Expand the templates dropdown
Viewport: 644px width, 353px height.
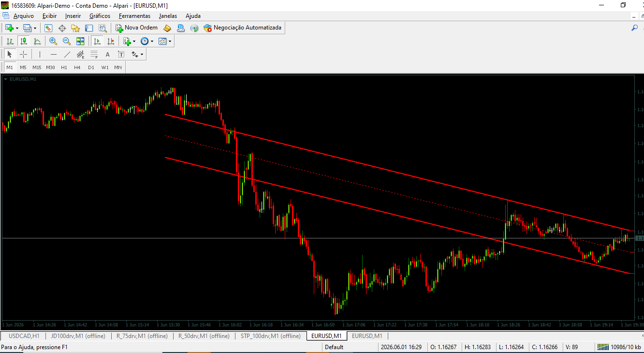click(x=170, y=41)
